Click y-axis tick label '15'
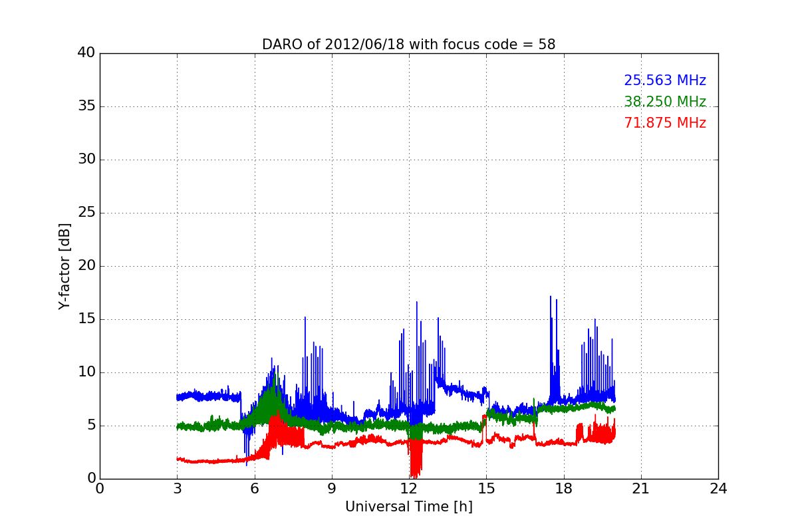This screenshot has height=532, width=798. [86, 319]
